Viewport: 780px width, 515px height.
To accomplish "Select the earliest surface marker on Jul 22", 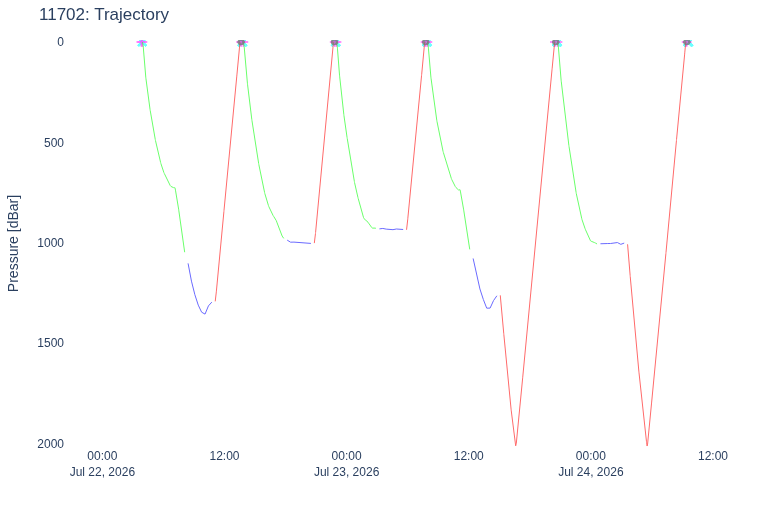I will [x=142, y=43].
